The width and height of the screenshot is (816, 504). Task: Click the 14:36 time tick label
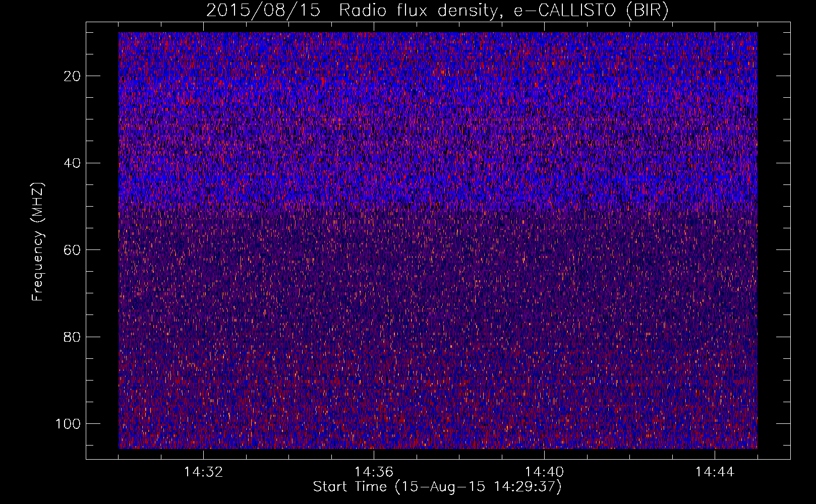coord(374,472)
